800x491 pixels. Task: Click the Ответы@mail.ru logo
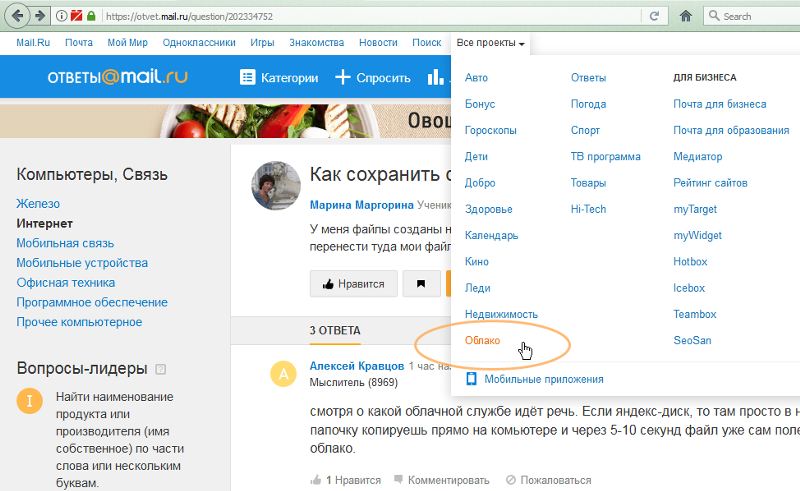click(x=117, y=77)
